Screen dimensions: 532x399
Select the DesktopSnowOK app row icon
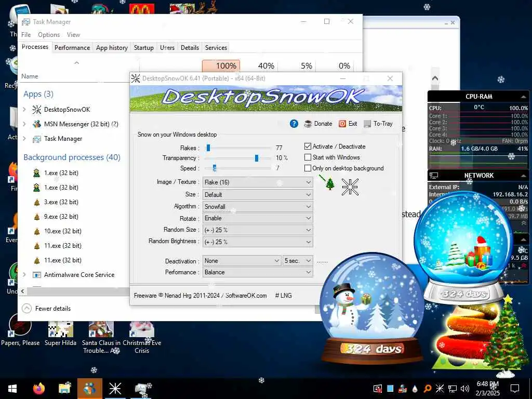pos(37,109)
